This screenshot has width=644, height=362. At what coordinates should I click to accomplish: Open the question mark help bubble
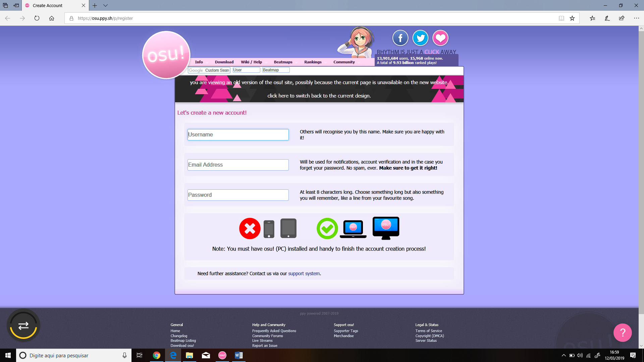(x=622, y=332)
